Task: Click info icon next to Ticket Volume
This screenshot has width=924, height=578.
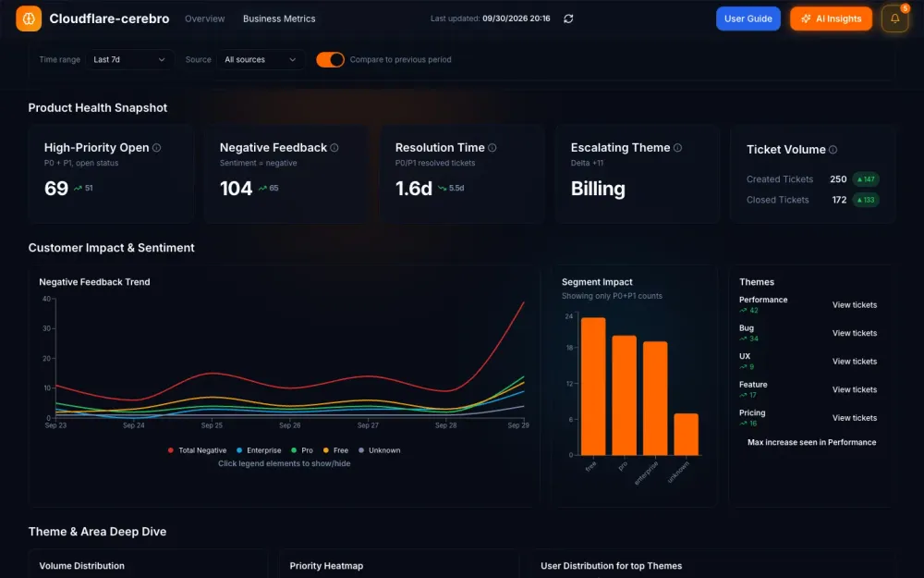Action: coord(833,150)
